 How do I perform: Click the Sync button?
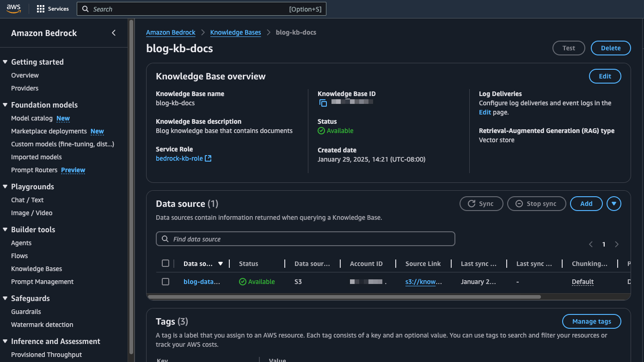[x=481, y=204]
